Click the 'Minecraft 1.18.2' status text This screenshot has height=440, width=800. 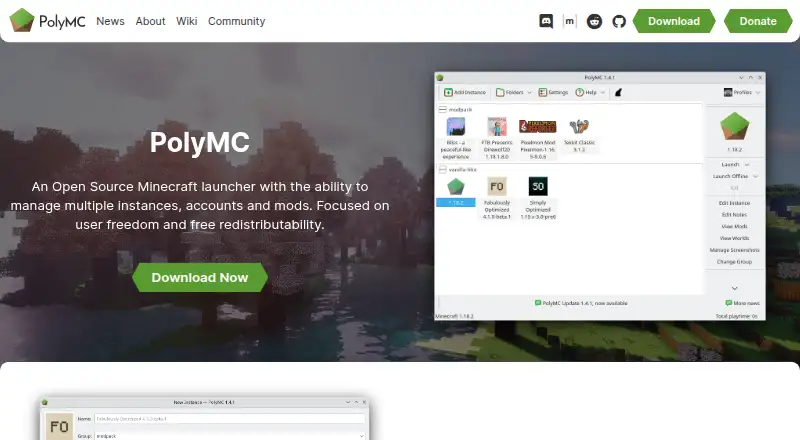tap(454, 316)
